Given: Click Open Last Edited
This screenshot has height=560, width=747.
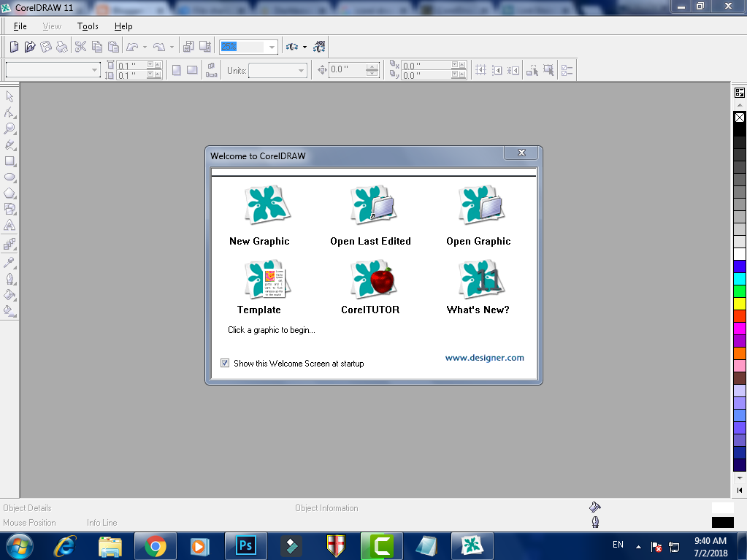Looking at the screenshot, I should tap(371, 215).
